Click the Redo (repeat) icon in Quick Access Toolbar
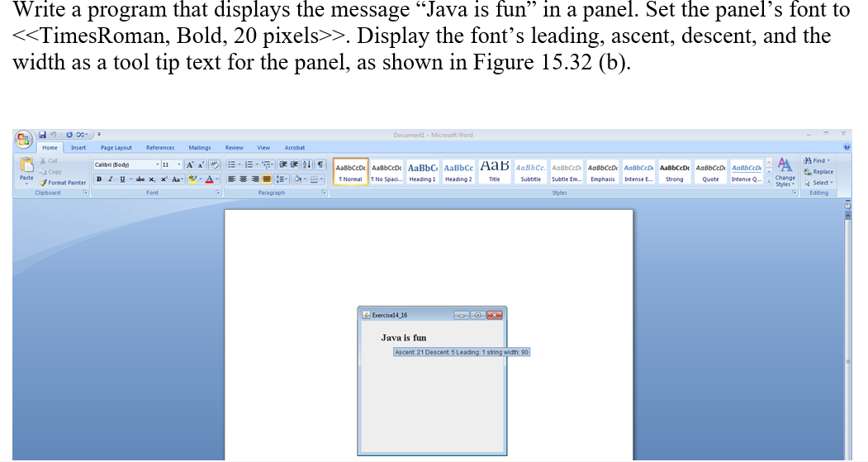This screenshot has height=462, width=868. pyautogui.click(x=69, y=135)
